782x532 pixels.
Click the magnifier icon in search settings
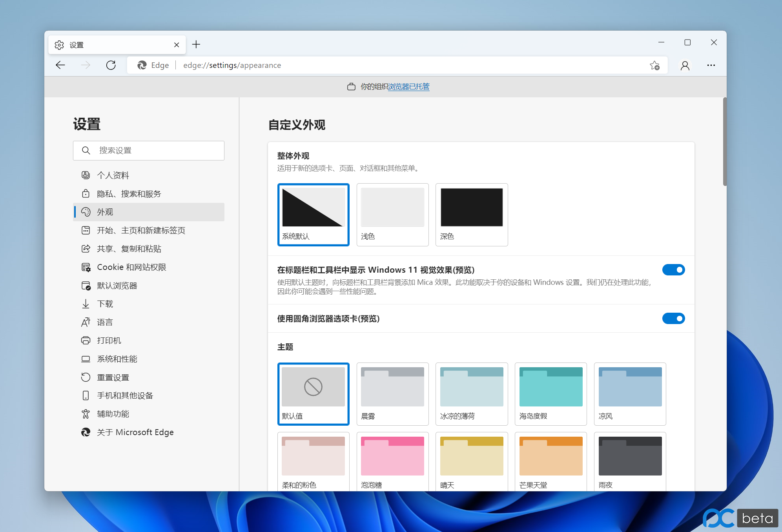[x=86, y=151]
